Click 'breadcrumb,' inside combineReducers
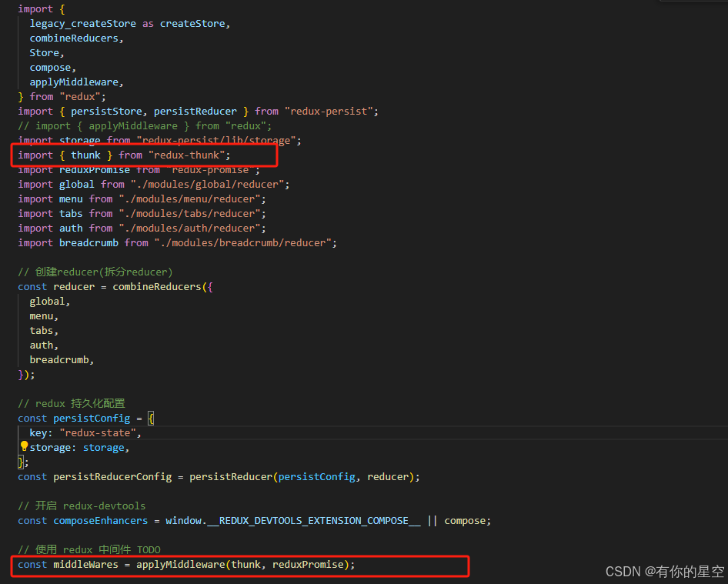 pos(62,360)
